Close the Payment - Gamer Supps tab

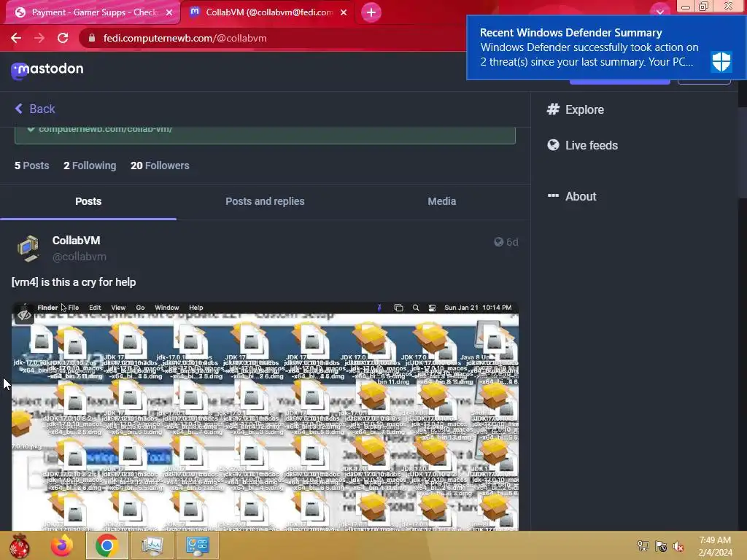[169, 12]
